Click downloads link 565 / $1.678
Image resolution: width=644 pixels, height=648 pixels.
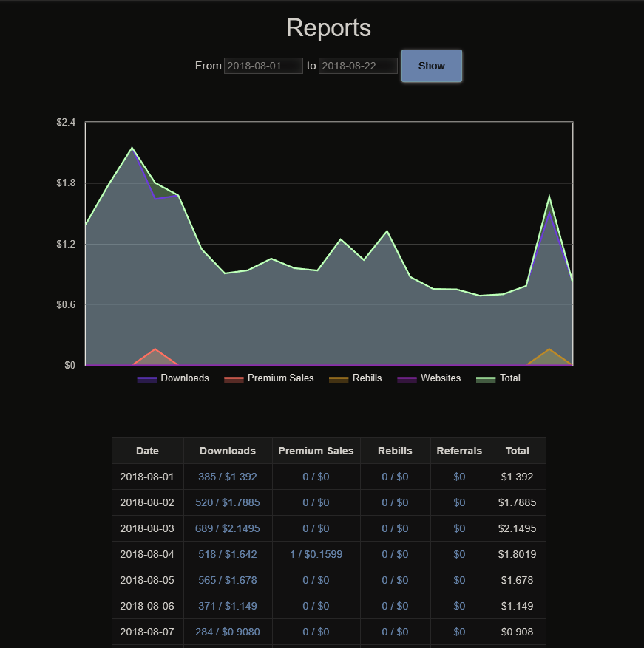(x=228, y=580)
